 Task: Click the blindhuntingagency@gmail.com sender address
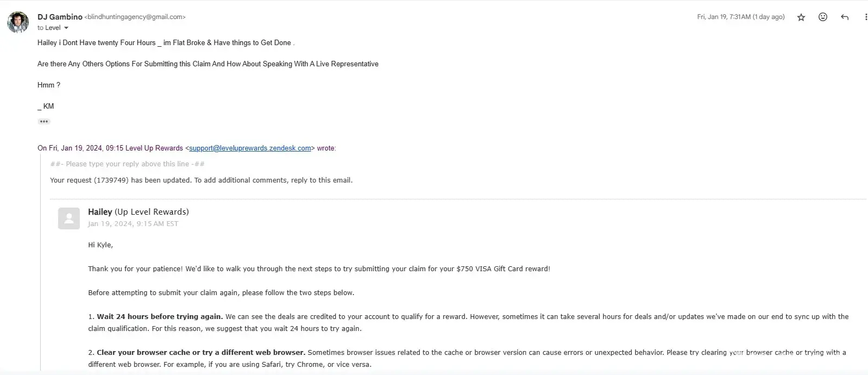point(135,17)
